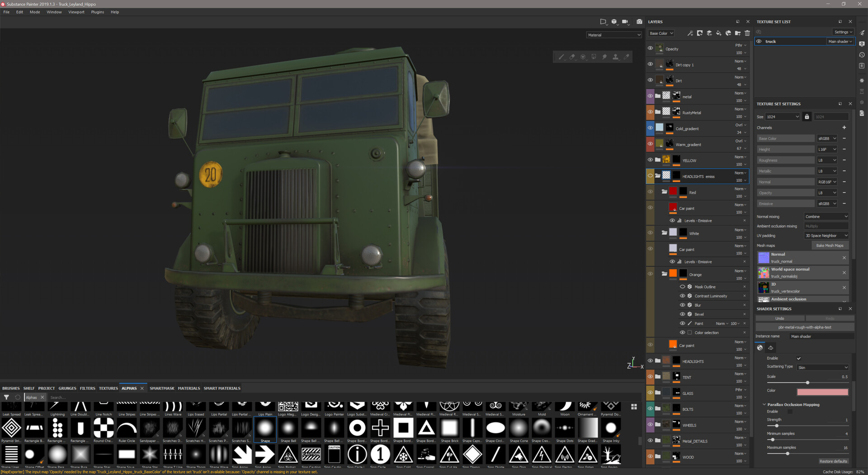The image size is (868, 475).
Task: Create a new folder in Layers panel
Action: 737,33
